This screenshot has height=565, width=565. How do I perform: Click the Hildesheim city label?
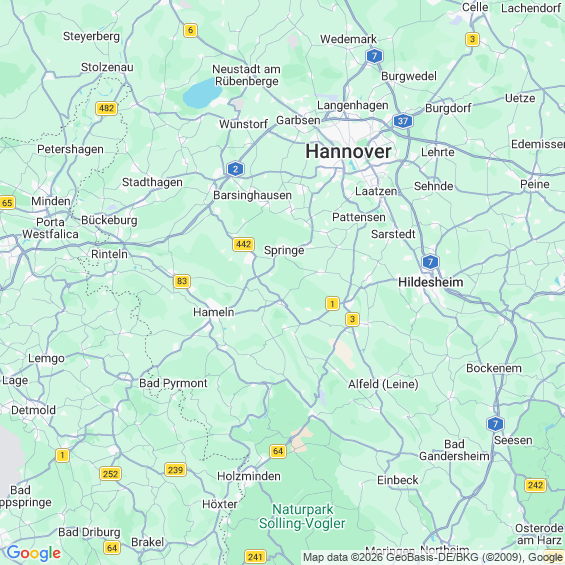click(431, 282)
